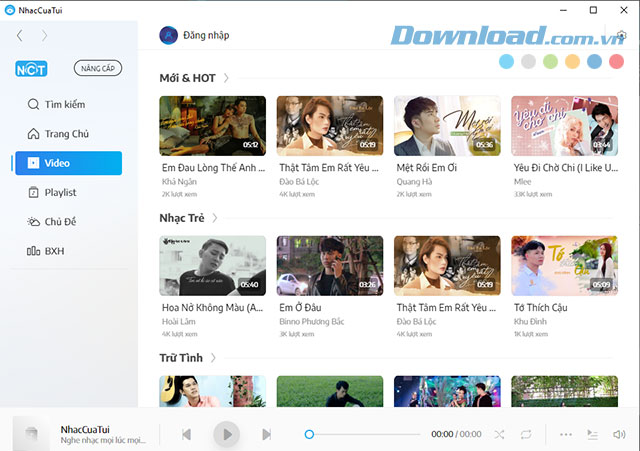Toggle repeat playback mode

point(526,434)
